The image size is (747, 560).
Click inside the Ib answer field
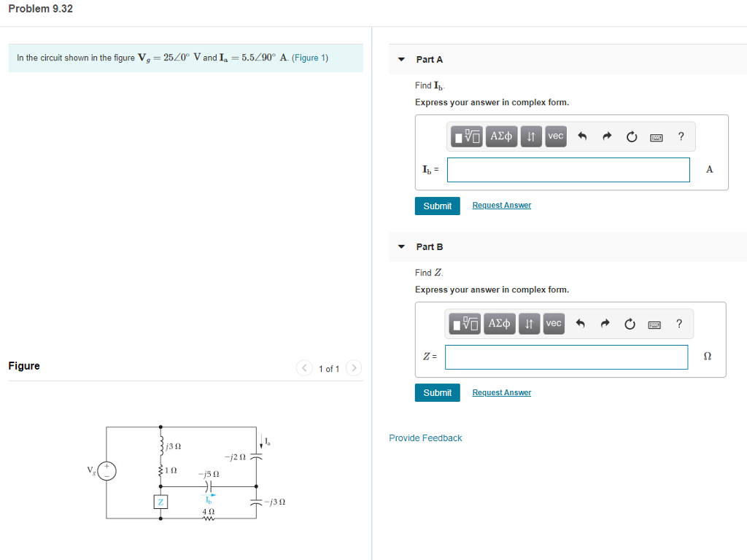(x=568, y=169)
